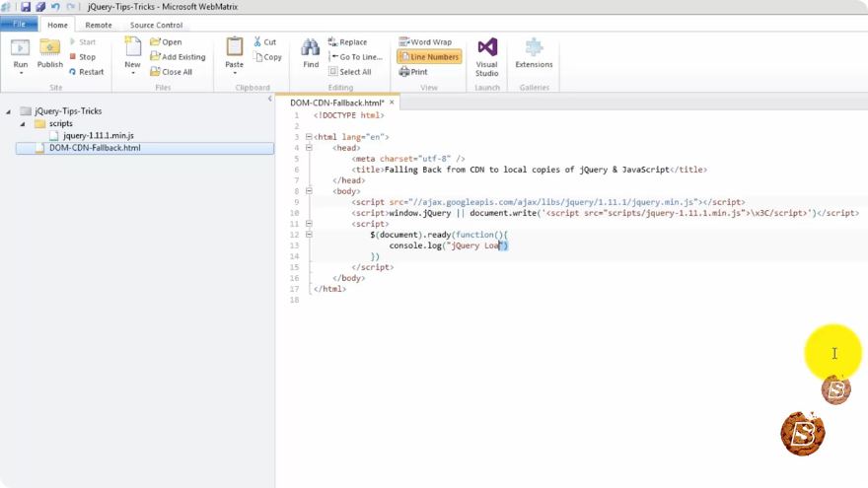Toggle the Word Wrap option
Image resolution: width=868 pixels, height=488 pixels.
(x=425, y=42)
